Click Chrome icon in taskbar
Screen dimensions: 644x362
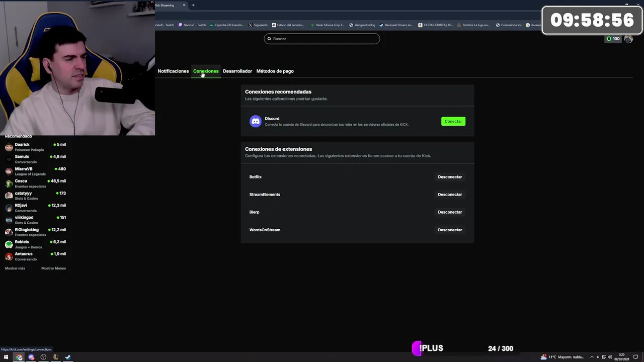click(19, 357)
